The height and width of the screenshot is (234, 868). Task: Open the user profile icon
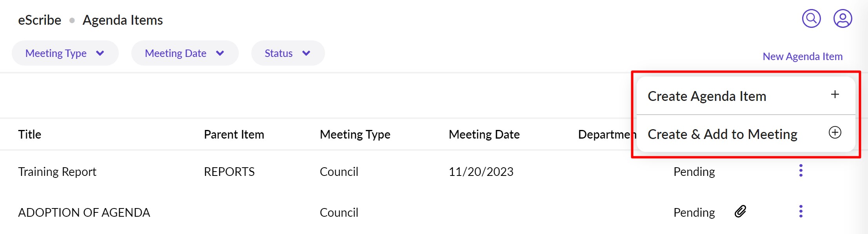pyautogui.click(x=843, y=18)
